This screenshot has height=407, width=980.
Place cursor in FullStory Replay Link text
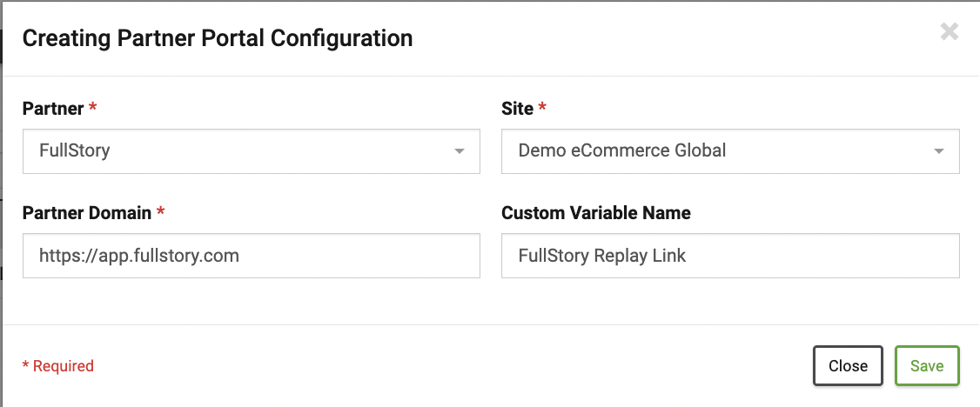(x=602, y=256)
